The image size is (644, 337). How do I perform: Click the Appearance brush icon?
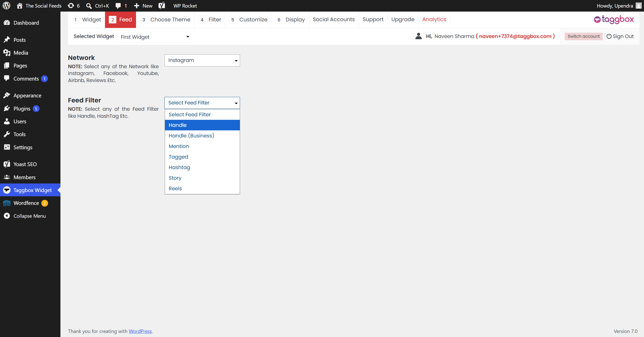tap(7, 95)
